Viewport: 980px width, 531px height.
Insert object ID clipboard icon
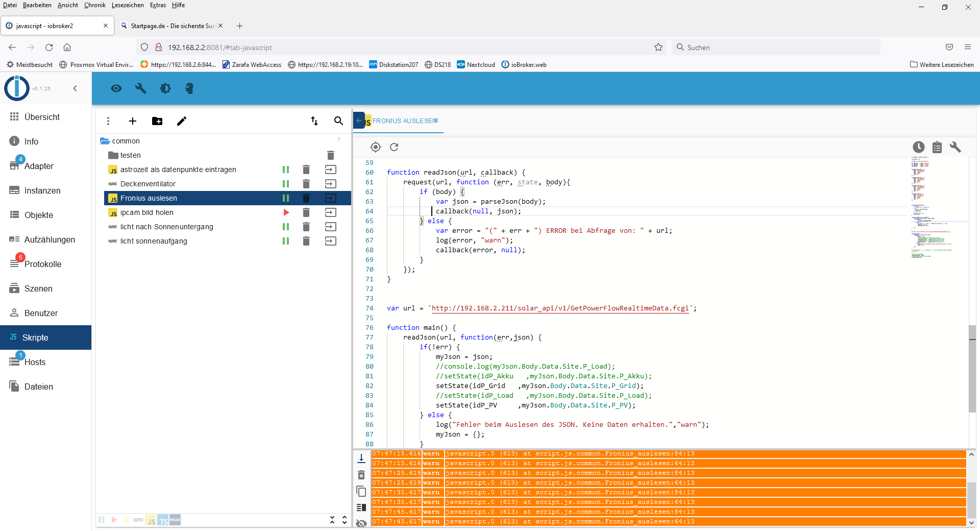[937, 147]
